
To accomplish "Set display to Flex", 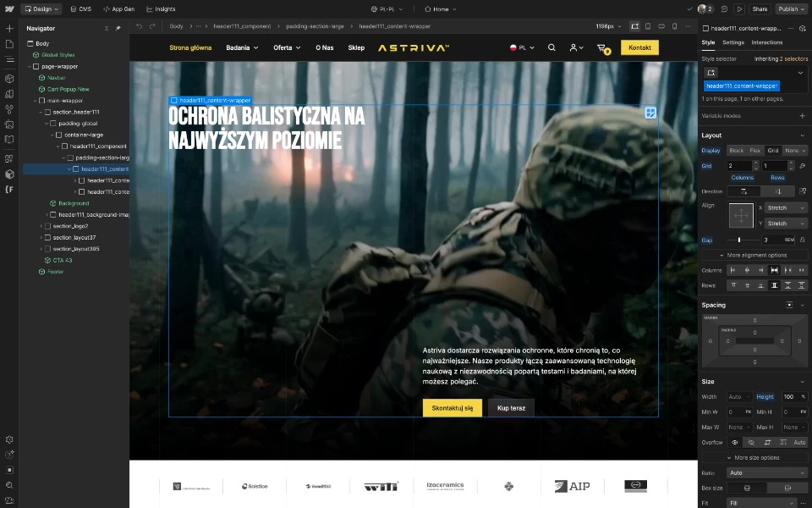I will pyautogui.click(x=755, y=151).
